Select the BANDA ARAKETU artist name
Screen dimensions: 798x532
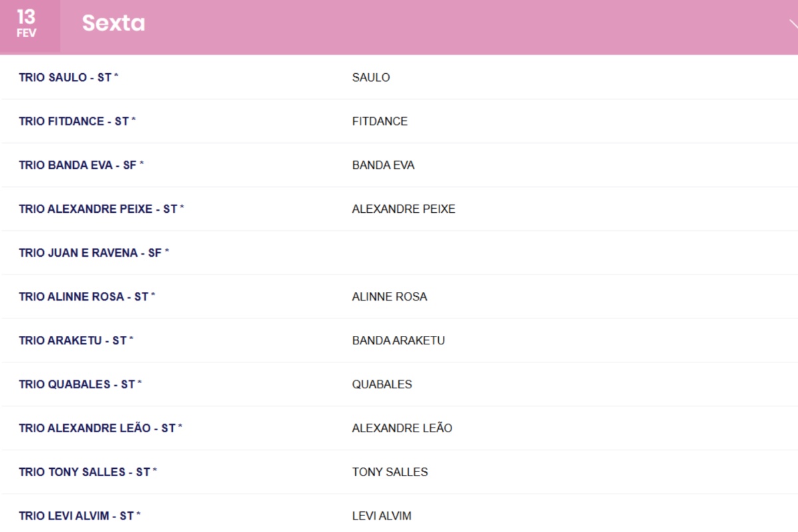[398, 340]
